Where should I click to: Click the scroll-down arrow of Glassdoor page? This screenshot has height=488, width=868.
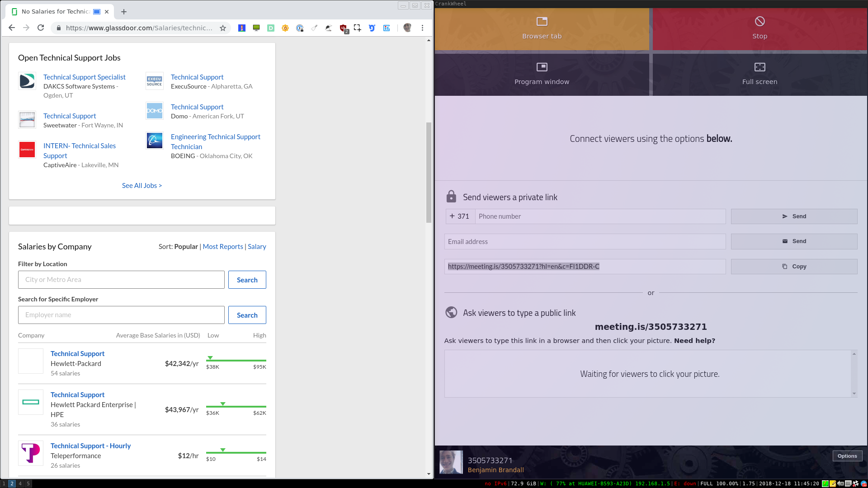[429, 474]
